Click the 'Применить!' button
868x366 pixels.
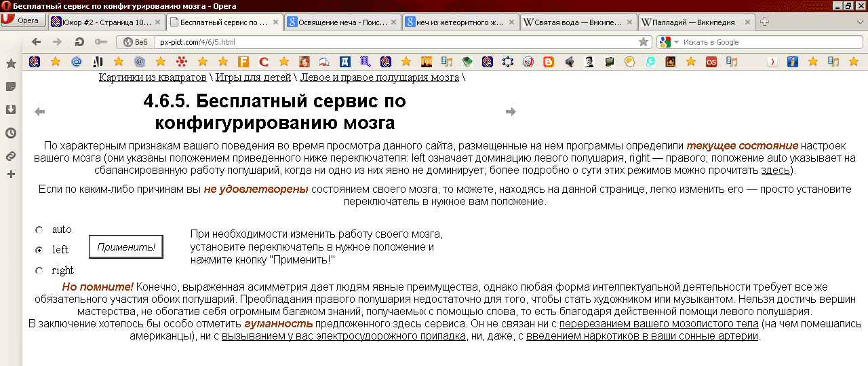tap(126, 246)
